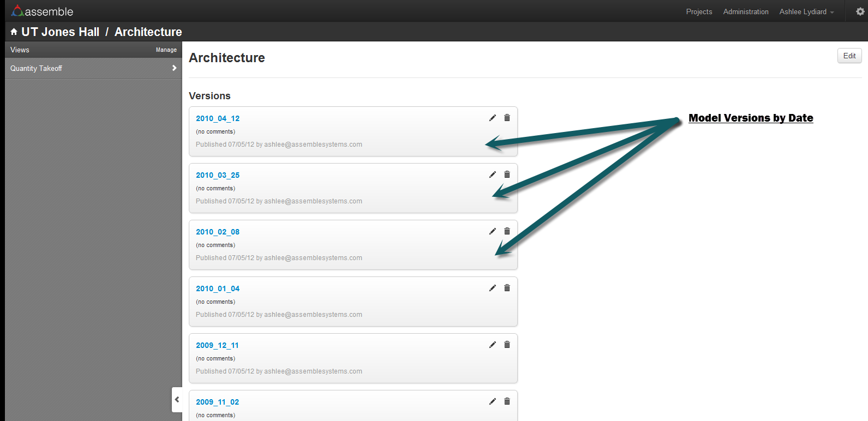Click the trash icon for version 2010_02_08
Image resolution: width=868 pixels, height=421 pixels.
pos(507,231)
